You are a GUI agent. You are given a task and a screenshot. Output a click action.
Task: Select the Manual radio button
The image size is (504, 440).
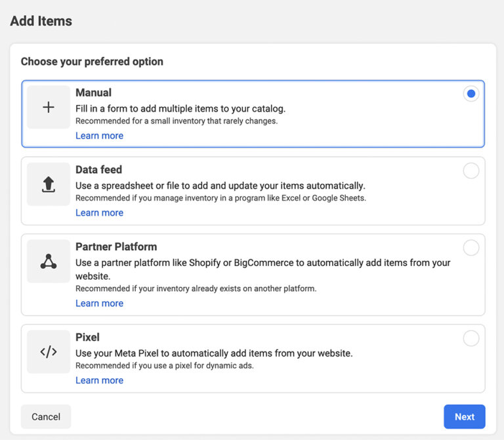coord(471,94)
